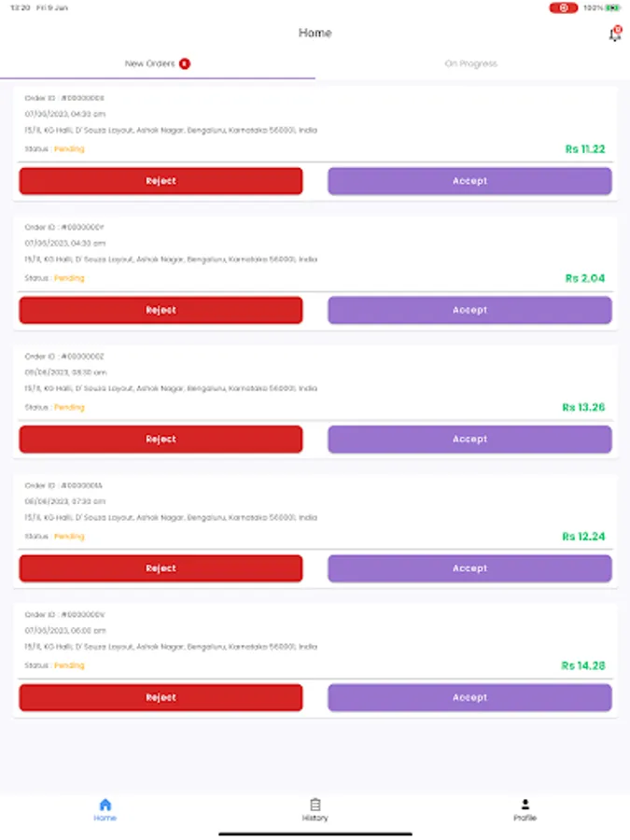This screenshot has width=630, height=840.
Task: Accept the Rs 13.26 order
Action: (x=469, y=439)
